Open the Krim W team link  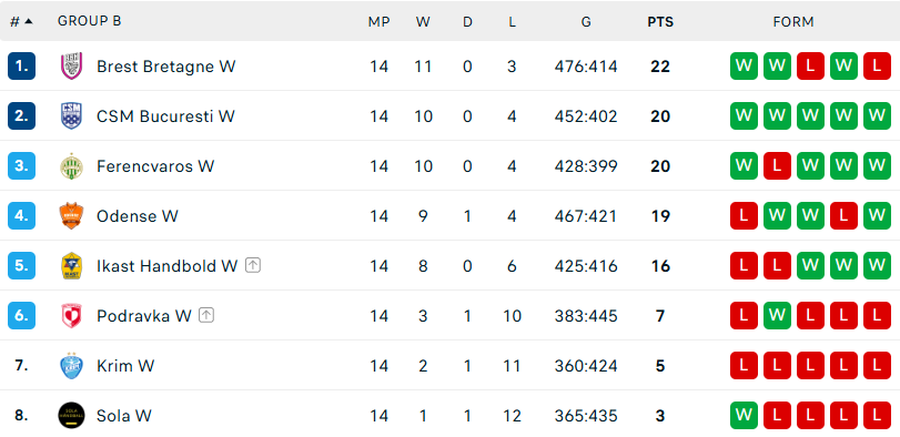tap(125, 366)
